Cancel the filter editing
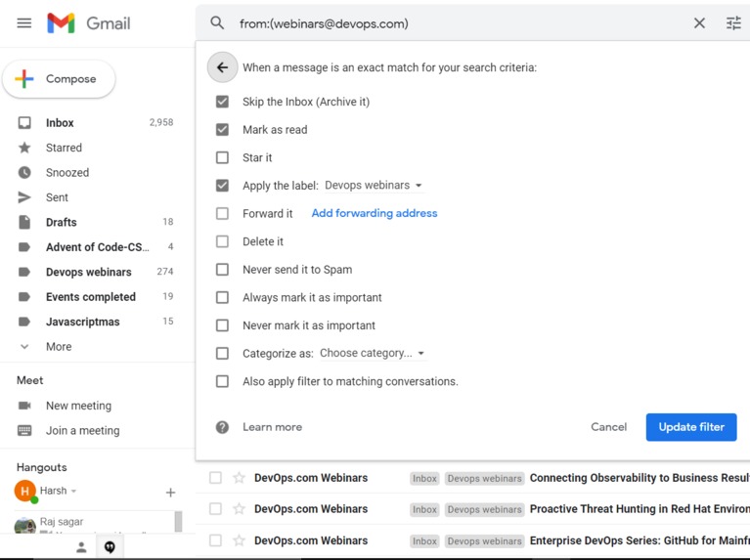 (x=608, y=427)
